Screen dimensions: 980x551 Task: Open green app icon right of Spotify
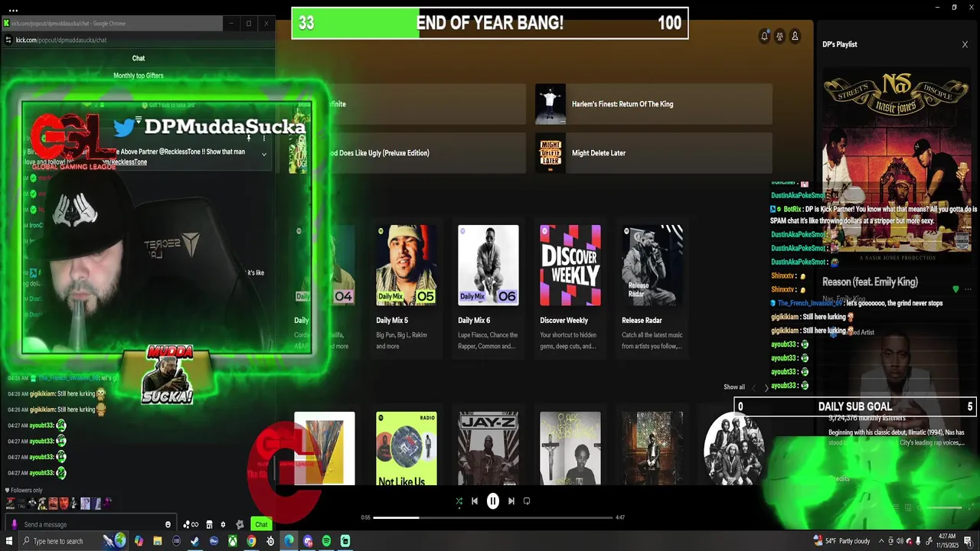(345, 541)
